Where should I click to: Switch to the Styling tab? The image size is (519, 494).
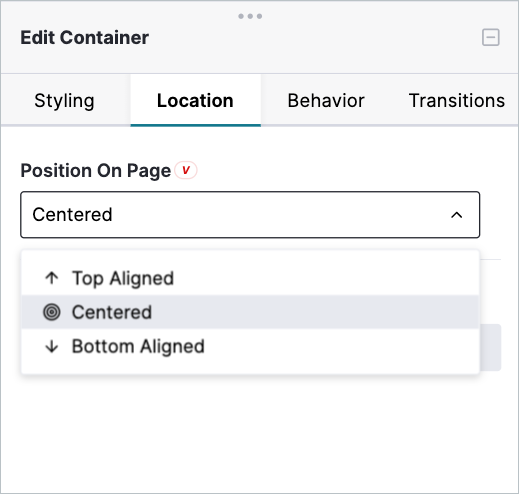click(64, 100)
